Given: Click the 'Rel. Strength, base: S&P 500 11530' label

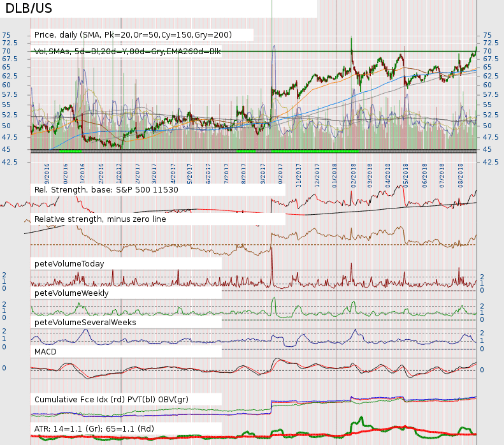Looking at the screenshot, I should point(106,190).
